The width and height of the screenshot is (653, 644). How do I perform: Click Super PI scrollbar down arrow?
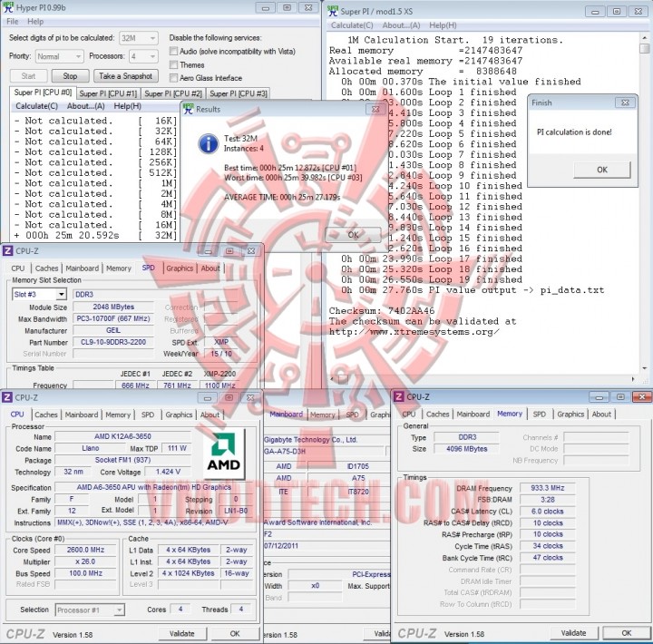pyautogui.click(x=644, y=368)
